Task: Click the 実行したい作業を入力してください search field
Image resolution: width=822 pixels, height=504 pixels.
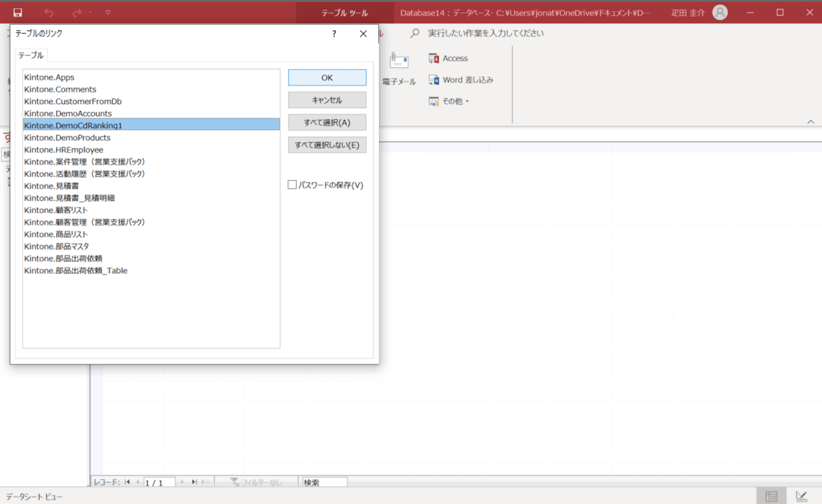Action: 486,33
